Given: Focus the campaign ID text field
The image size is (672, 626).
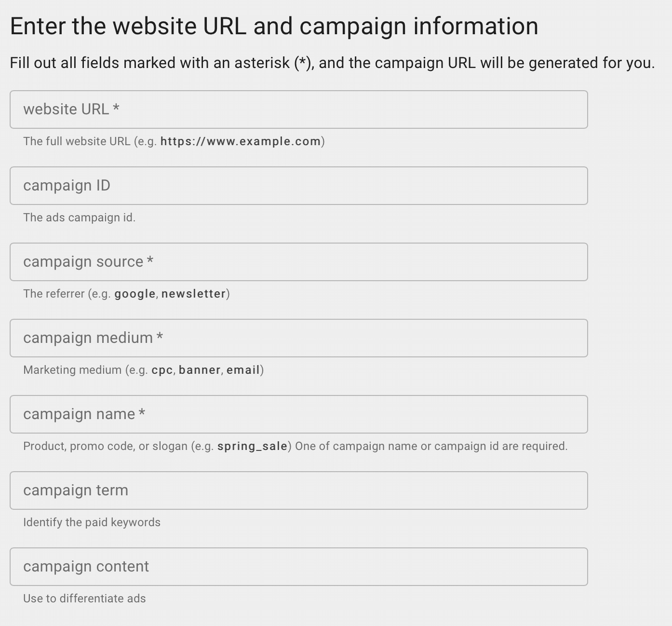Looking at the screenshot, I should pyautogui.click(x=298, y=186).
